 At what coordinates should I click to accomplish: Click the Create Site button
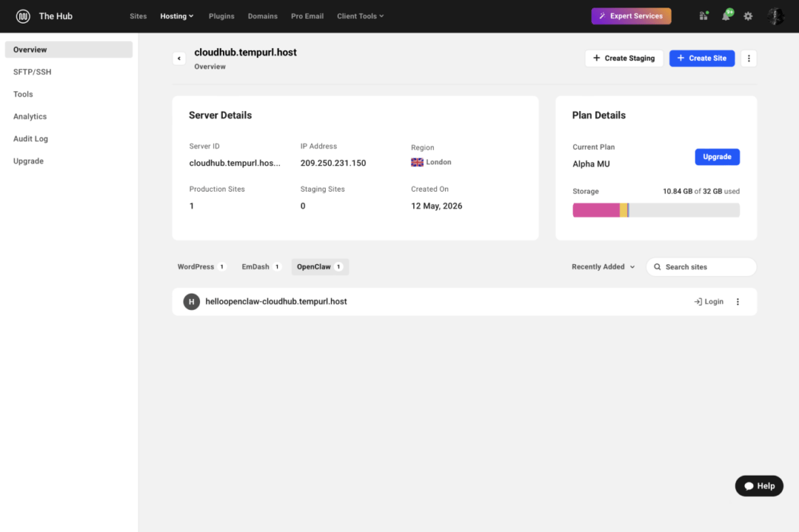click(x=702, y=59)
